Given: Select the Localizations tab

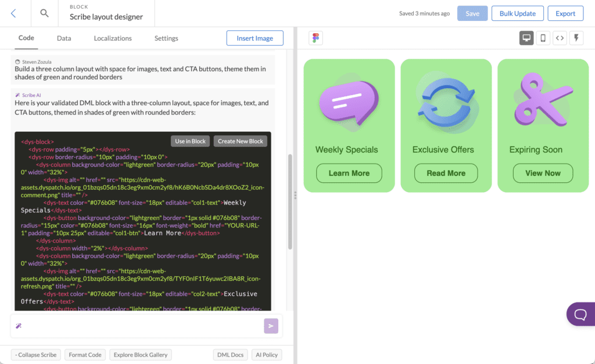Looking at the screenshot, I should click(x=113, y=38).
